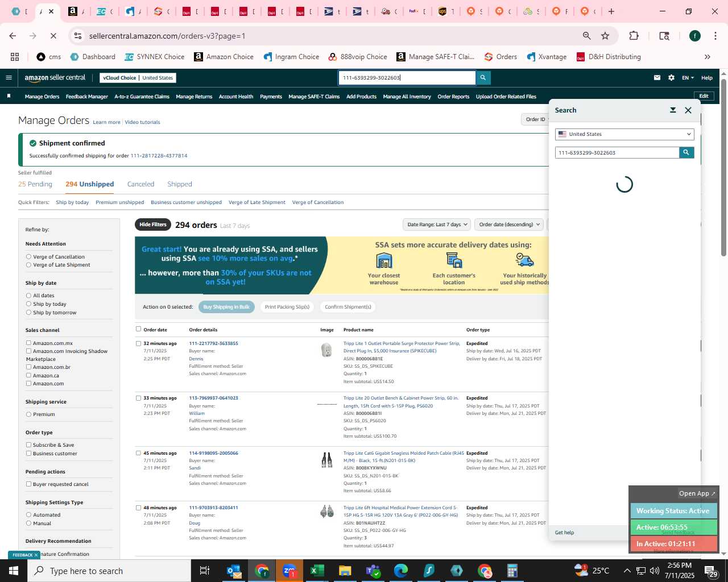728x582 pixels.
Task: Select the Premium shipping service radio
Action: 28,414
